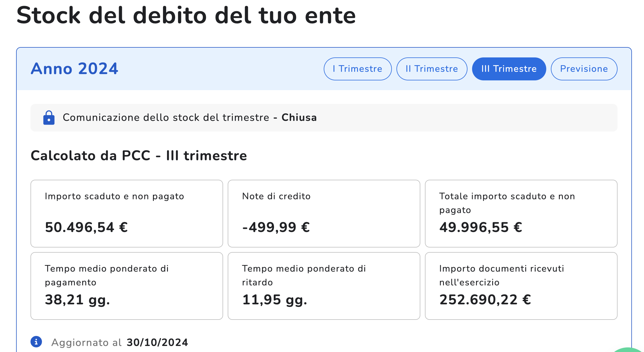Click the Stock del debito page title
This screenshot has height=352, width=644.
pyautogui.click(x=186, y=16)
